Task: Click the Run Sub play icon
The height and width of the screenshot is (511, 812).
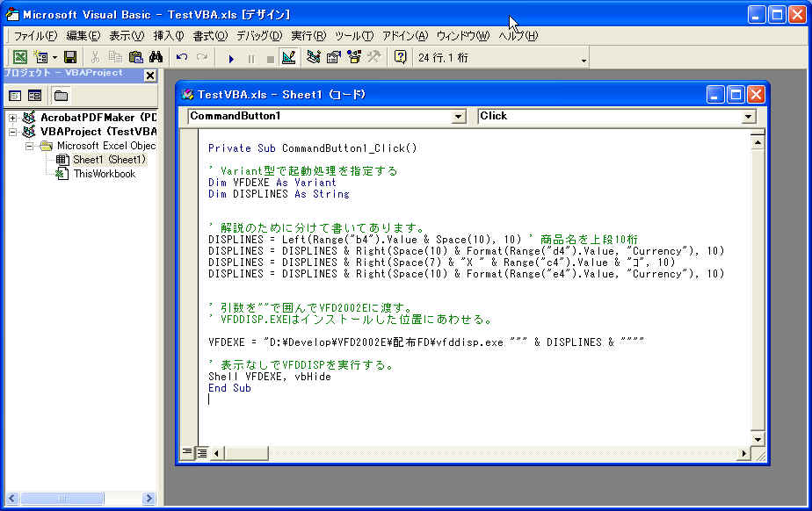Action: tap(231, 59)
